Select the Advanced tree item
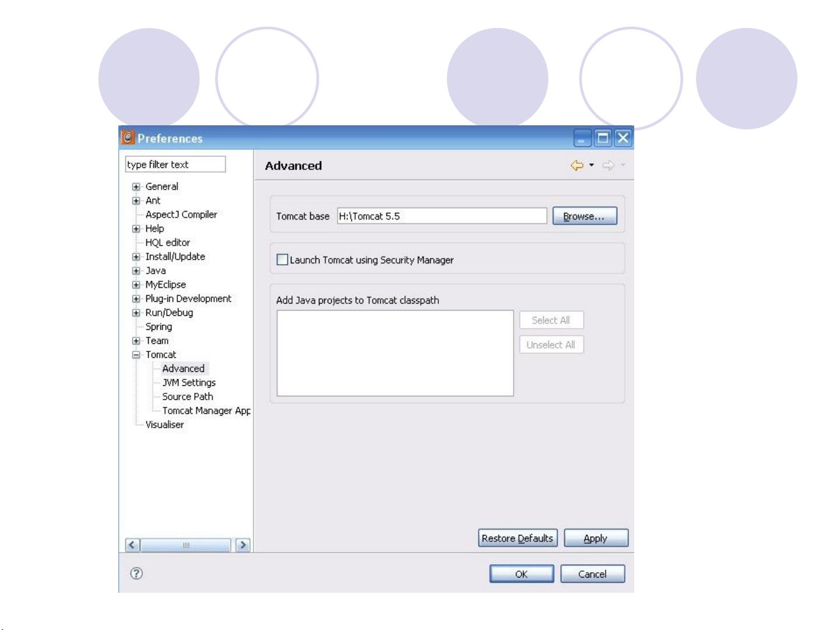This screenshot has height=630, width=840. (183, 368)
